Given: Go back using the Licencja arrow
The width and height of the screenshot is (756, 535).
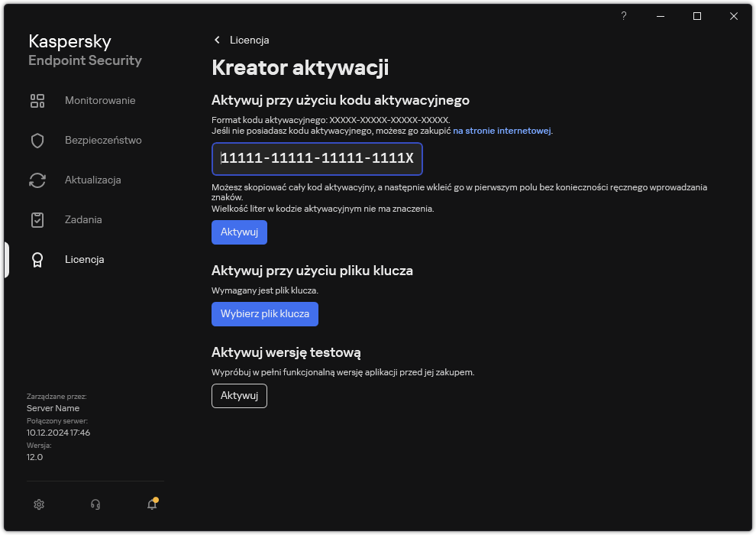Looking at the screenshot, I should [x=217, y=40].
